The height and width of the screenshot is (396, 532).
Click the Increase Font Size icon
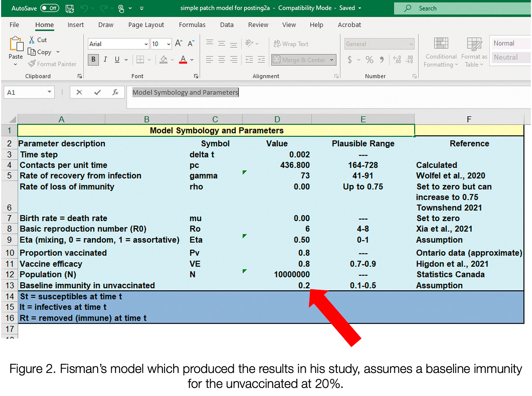pos(178,44)
